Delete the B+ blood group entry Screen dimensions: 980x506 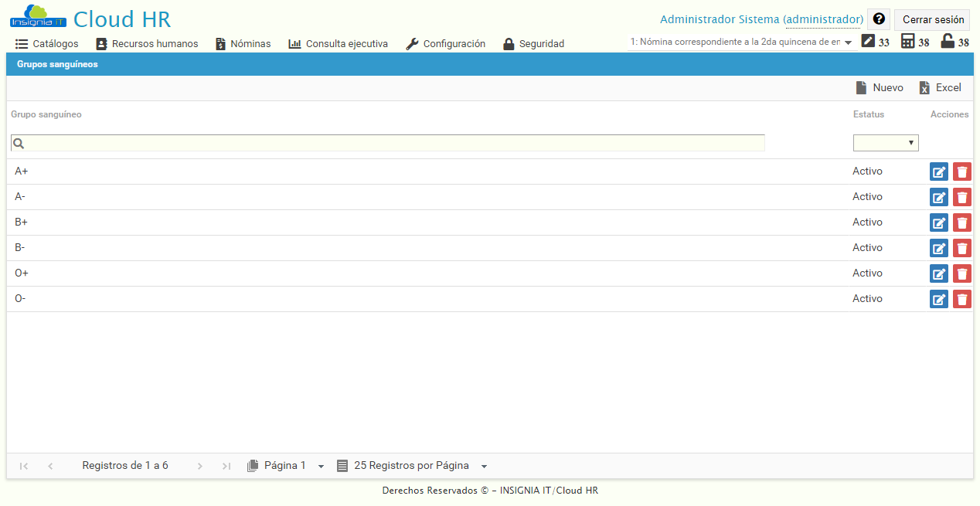[961, 222]
